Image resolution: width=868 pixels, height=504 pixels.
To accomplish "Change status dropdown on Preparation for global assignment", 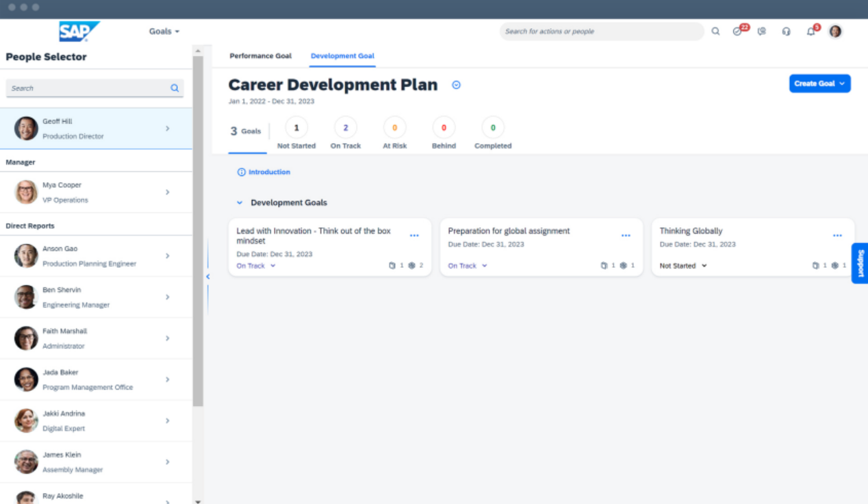I will pyautogui.click(x=467, y=266).
